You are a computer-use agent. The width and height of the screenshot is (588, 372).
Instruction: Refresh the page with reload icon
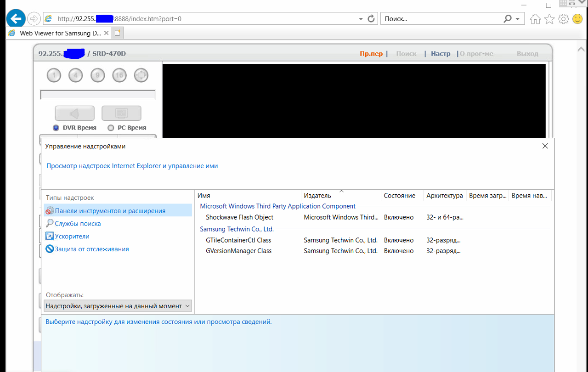tap(372, 19)
